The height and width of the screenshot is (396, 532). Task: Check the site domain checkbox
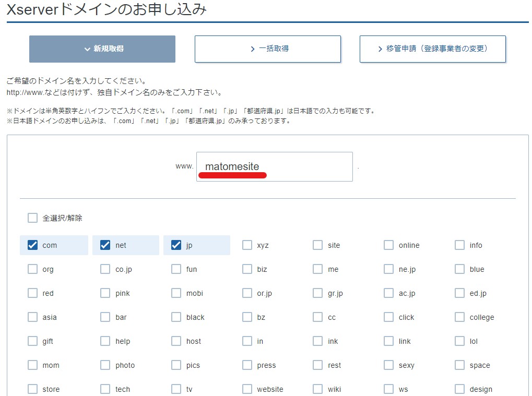pyautogui.click(x=317, y=245)
